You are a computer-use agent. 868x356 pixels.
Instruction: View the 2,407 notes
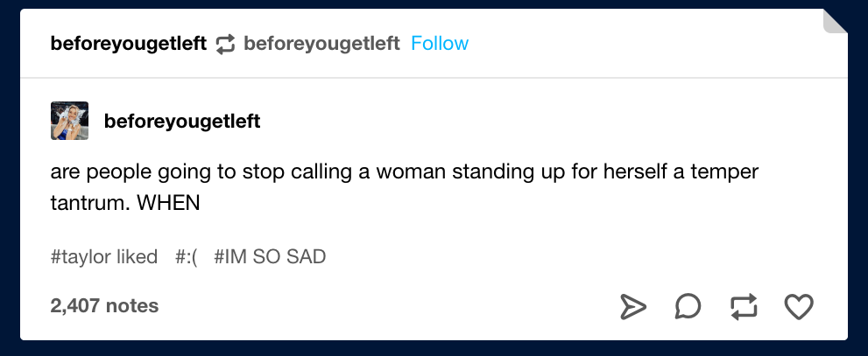(x=104, y=305)
